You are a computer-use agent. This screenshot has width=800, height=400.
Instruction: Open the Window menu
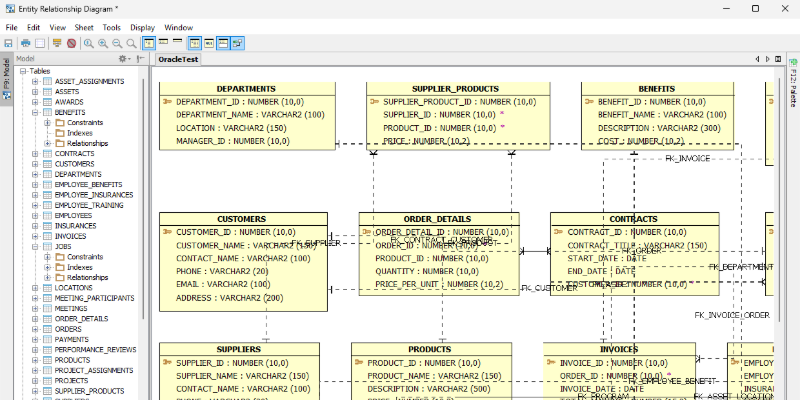[x=179, y=28]
